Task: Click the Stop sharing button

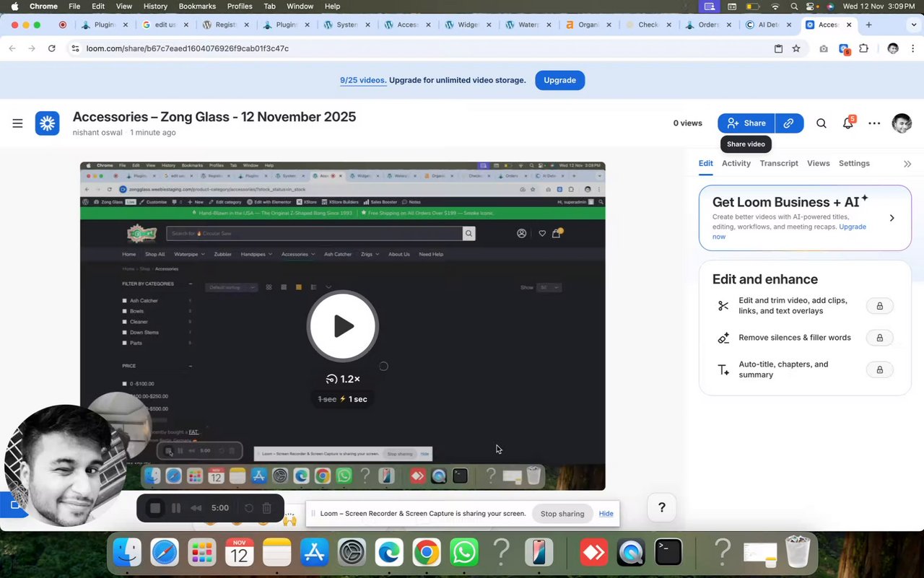Action: pos(562,514)
